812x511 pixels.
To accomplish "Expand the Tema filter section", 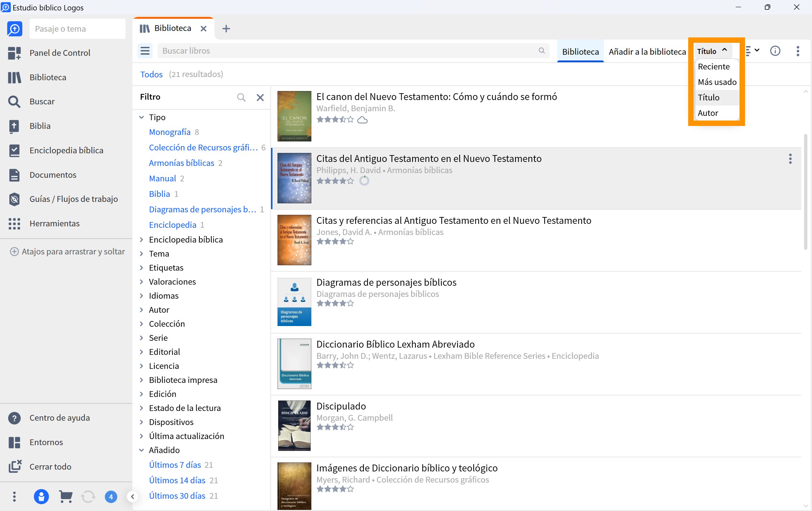I will [x=141, y=254].
